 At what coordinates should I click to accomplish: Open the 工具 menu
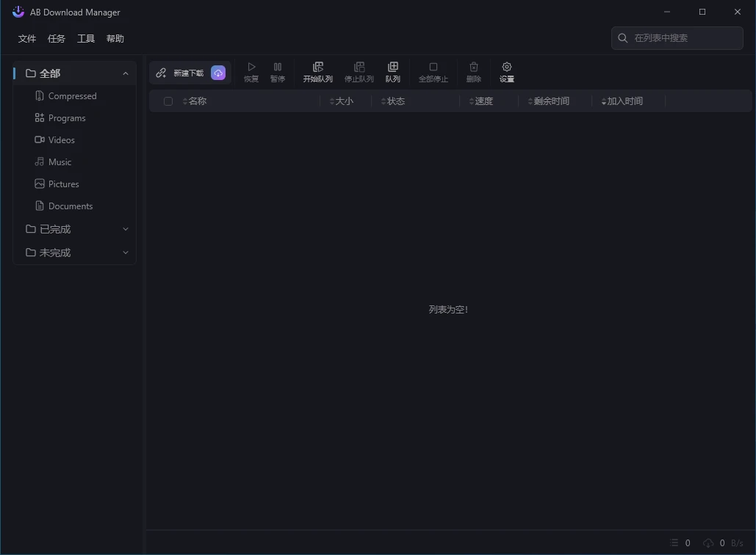(86, 39)
